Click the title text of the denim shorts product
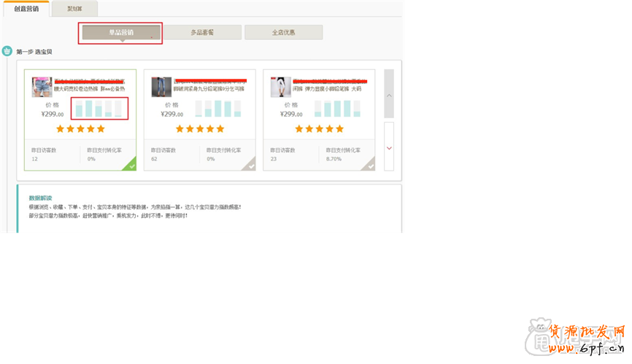This screenshot has width=632, height=364. tap(90, 85)
